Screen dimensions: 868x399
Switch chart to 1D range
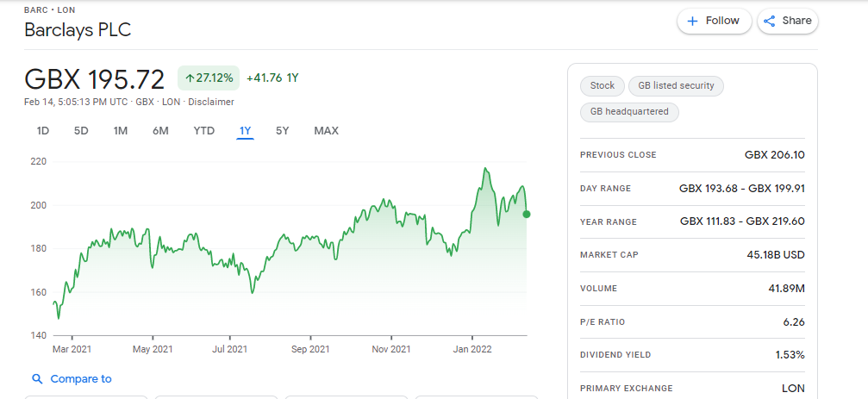pyautogui.click(x=42, y=131)
